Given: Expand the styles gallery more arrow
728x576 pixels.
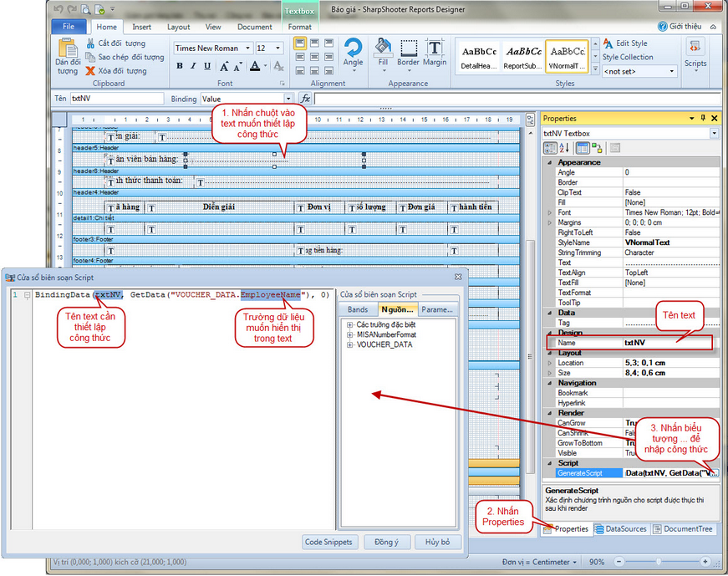Looking at the screenshot, I should [596, 69].
